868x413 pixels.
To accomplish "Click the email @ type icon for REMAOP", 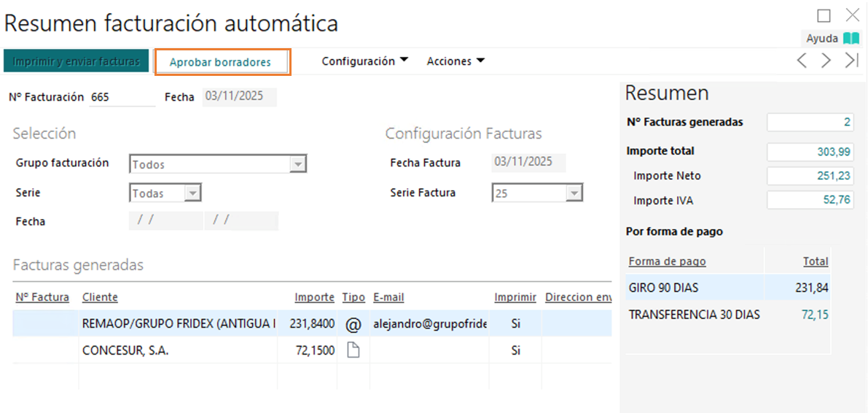I will [353, 323].
